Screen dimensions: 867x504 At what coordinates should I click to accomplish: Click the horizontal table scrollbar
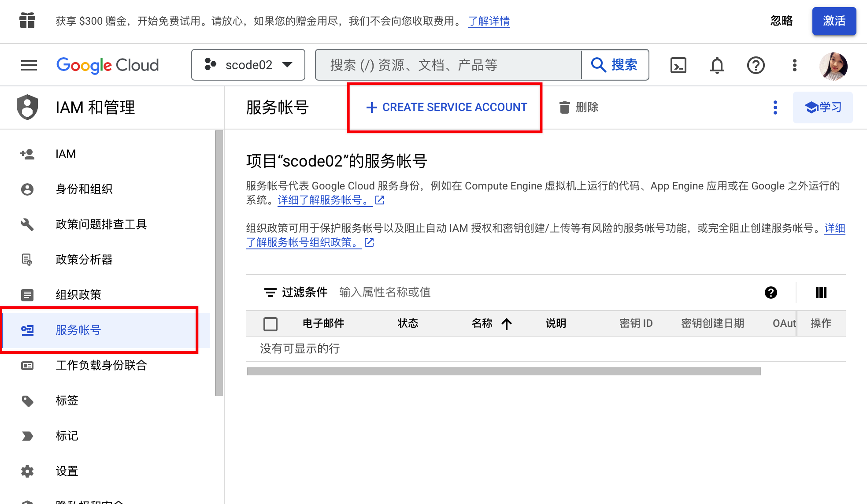pos(504,371)
